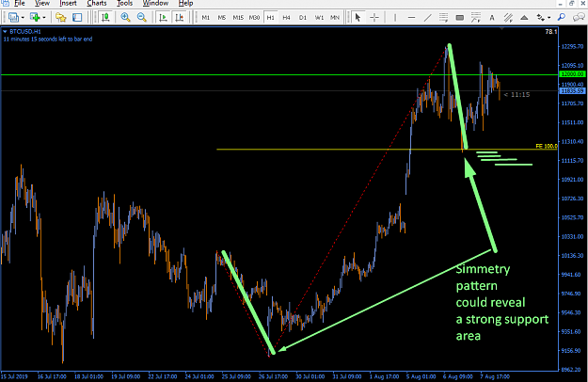Screen dimensions: 588x382
Task: Open the Navigator folder-star icon
Action: pos(60,17)
